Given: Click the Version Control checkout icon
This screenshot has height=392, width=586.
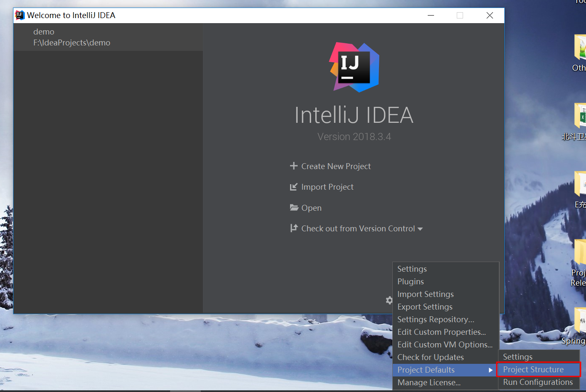Looking at the screenshot, I should (x=294, y=228).
